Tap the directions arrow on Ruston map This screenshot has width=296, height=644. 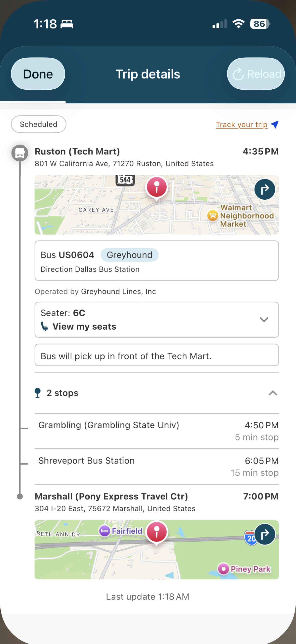[x=265, y=189]
